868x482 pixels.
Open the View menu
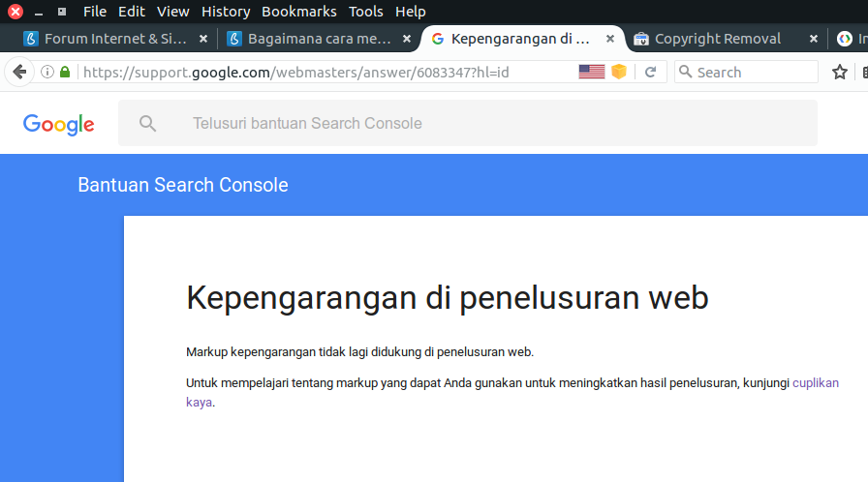172,12
